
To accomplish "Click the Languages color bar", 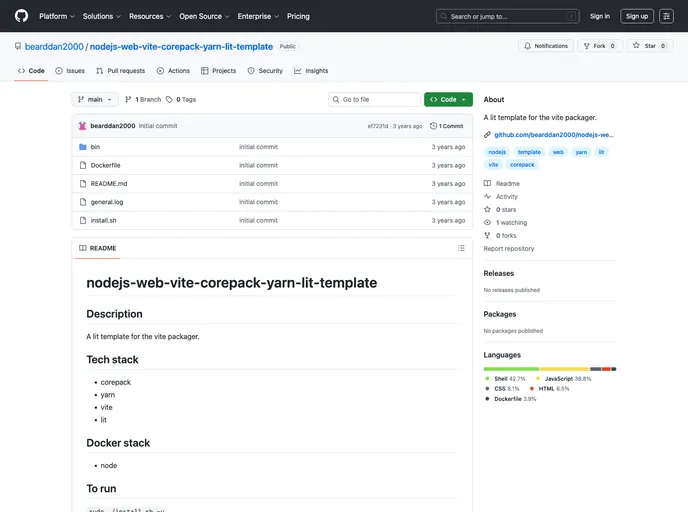I will [549, 369].
